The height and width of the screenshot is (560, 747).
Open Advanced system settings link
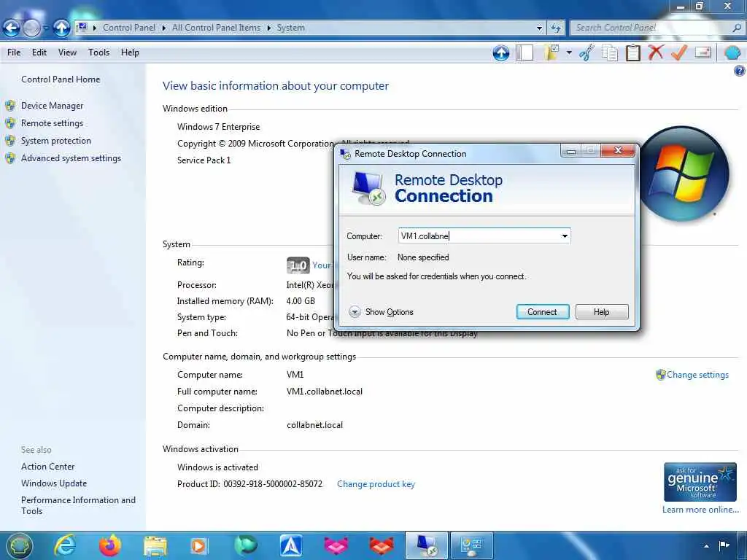coord(71,158)
